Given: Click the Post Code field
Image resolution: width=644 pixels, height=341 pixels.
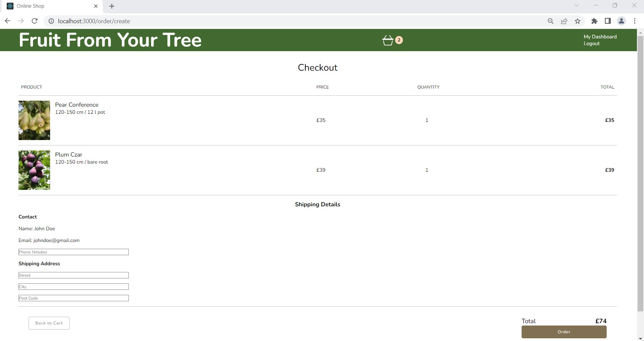Looking at the screenshot, I should (x=73, y=298).
